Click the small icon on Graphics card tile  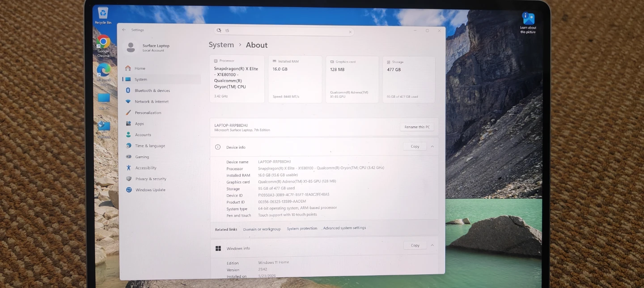[332, 62]
